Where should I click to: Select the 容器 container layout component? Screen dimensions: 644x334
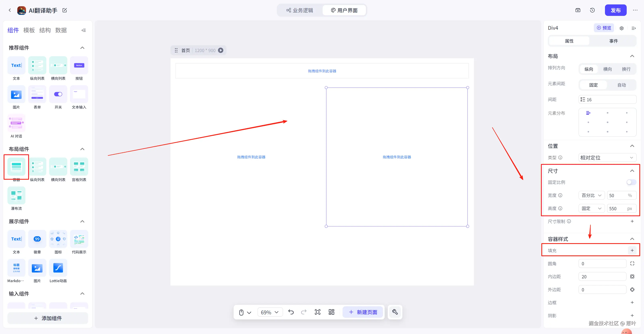point(16,167)
